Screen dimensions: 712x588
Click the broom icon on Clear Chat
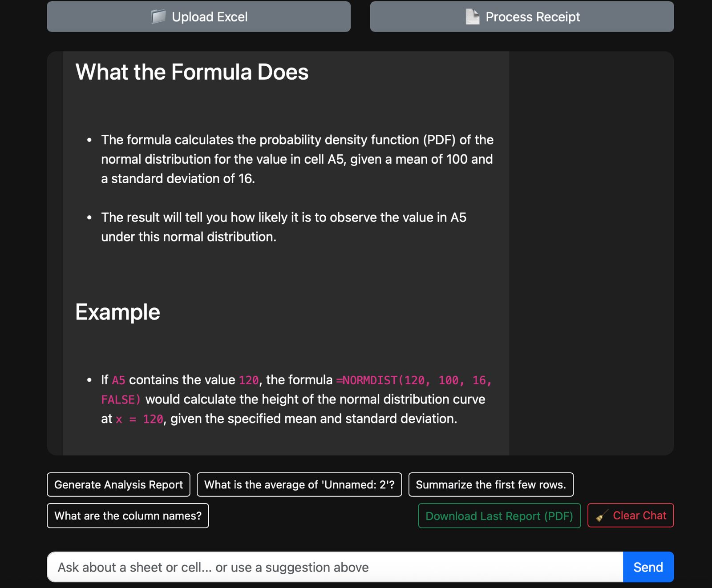click(602, 516)
